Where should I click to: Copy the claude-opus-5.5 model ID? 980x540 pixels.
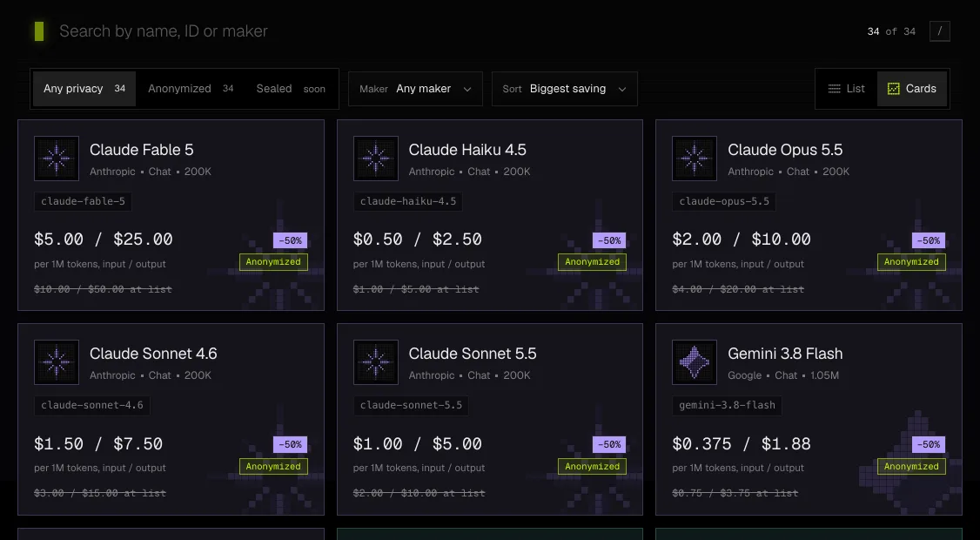pyautogui.click(x=724, y=201)
